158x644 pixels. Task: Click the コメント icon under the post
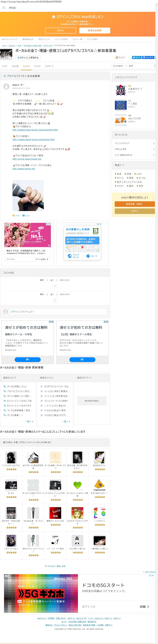coord(26,215)
